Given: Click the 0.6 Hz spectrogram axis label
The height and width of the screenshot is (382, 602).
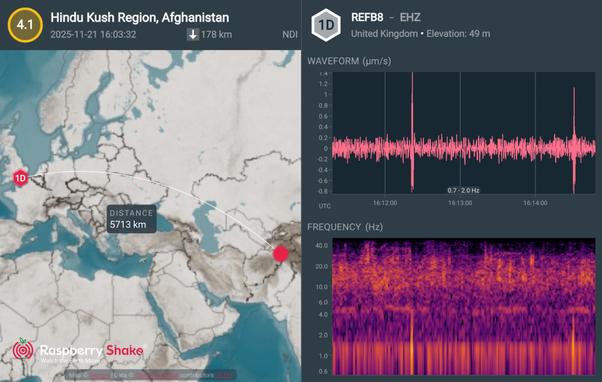Looking at the screenshot, I should click(323, 371).
